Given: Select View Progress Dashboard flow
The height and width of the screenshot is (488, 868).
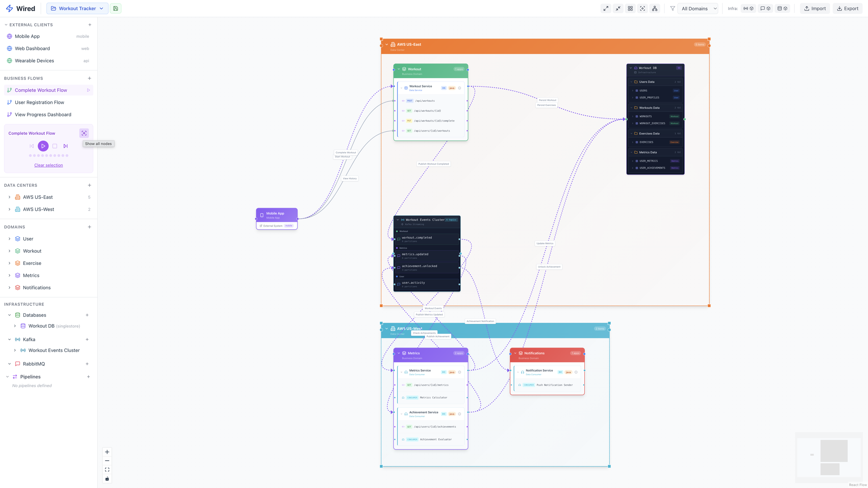Looking at the screenshot, I should tap(43, 115).
